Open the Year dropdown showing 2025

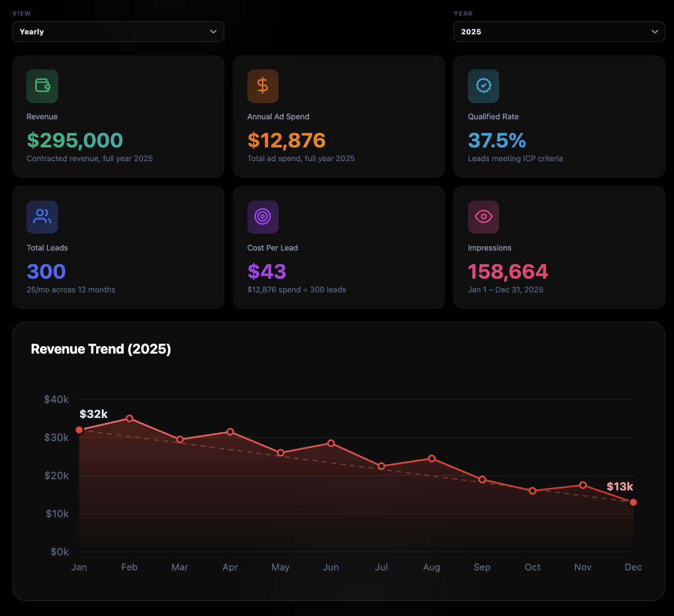(559, 31)
